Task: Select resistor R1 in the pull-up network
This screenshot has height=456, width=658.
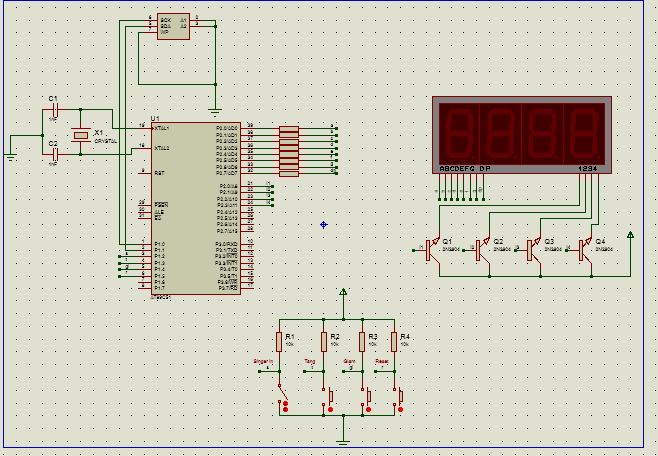Action: (x=279, y=342)
